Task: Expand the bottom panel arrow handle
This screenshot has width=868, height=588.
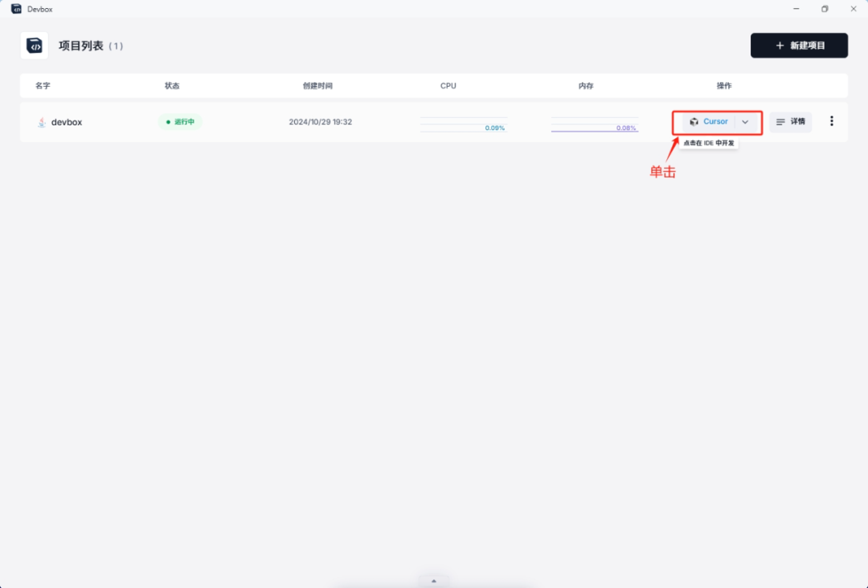Action: pos(434,581)
